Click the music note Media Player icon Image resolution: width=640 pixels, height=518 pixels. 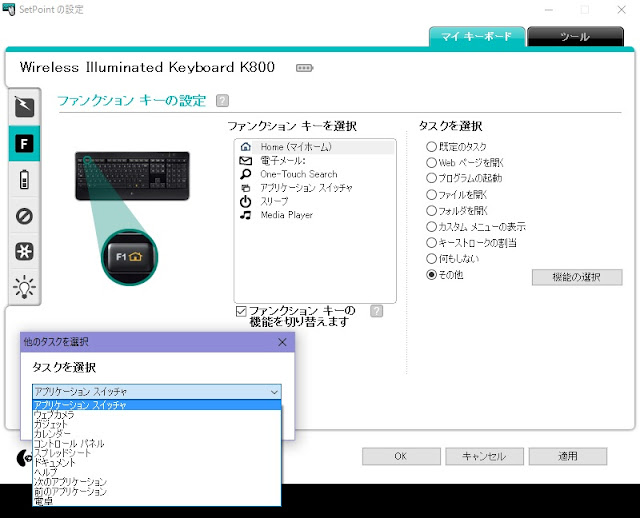245,215
